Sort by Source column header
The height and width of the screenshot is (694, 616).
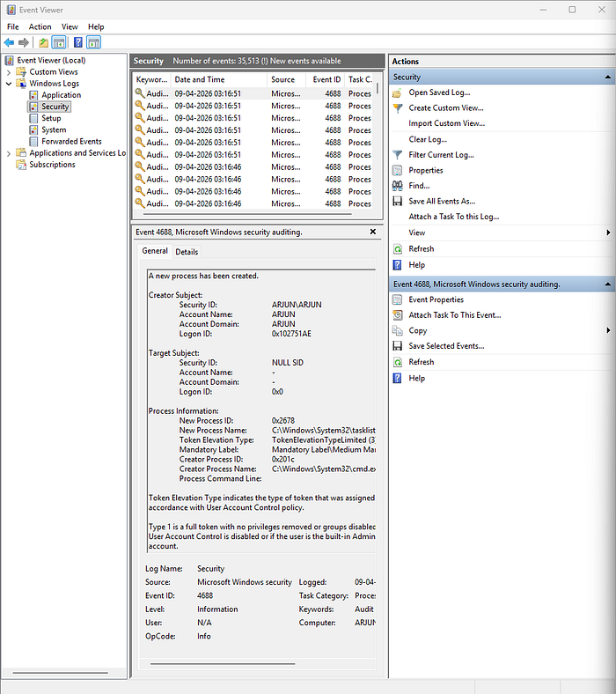287,79
